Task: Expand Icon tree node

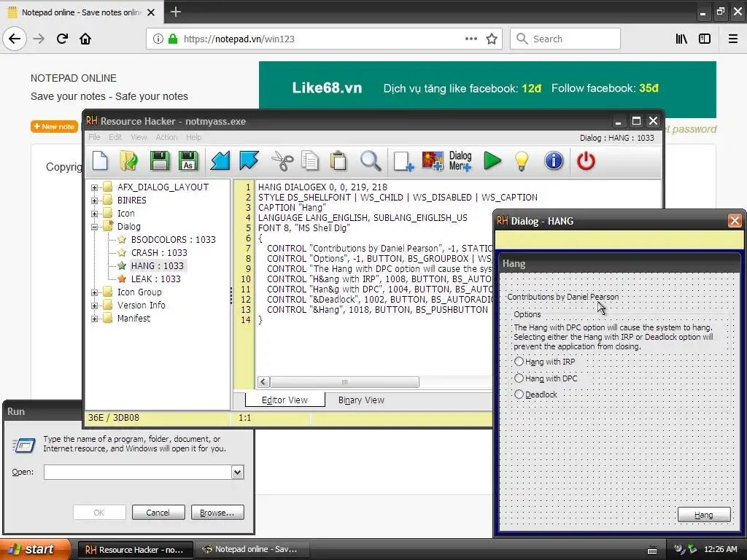Action: pyautogui.click(x=94, y=214)
